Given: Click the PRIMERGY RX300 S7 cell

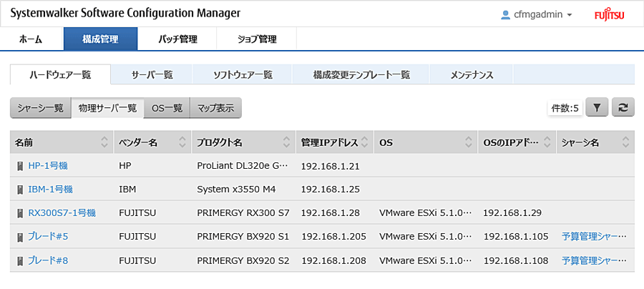Looking at the screenshot, I should [243, 213].
